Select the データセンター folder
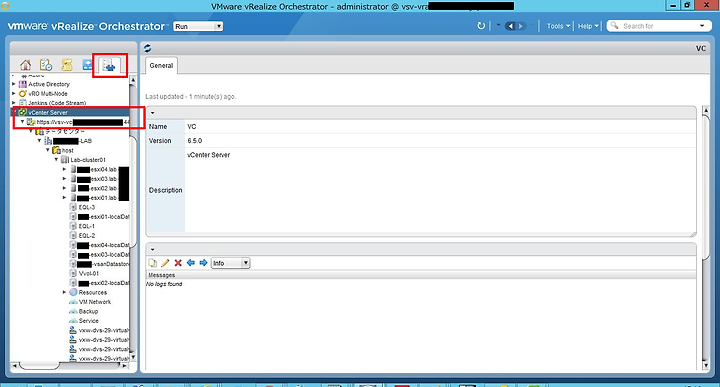The image size is (720, 387). pos(64,132)
